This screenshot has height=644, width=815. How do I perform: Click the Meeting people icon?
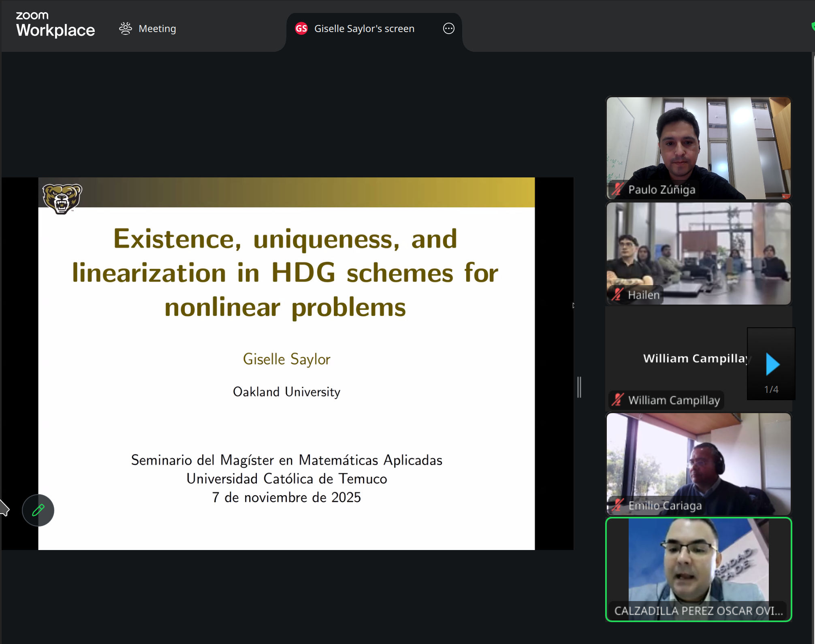click(126, 28)
